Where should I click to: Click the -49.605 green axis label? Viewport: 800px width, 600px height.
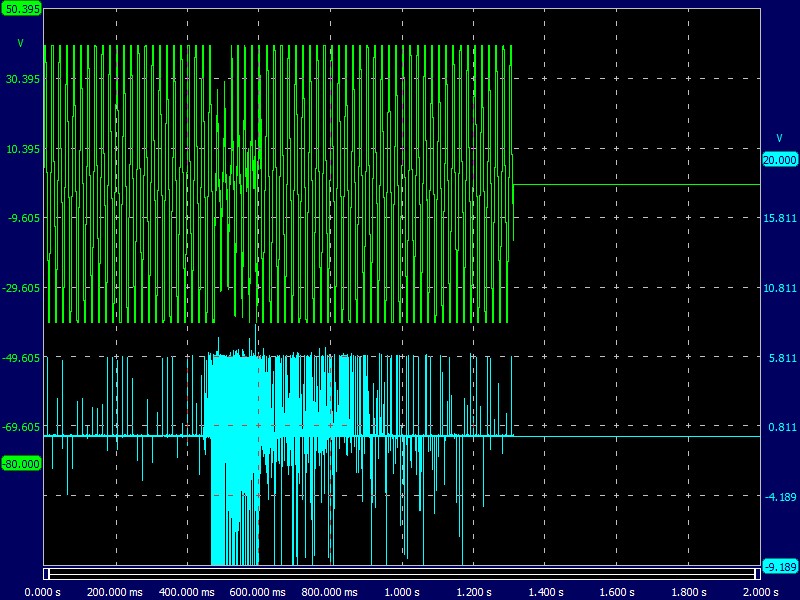21,358
